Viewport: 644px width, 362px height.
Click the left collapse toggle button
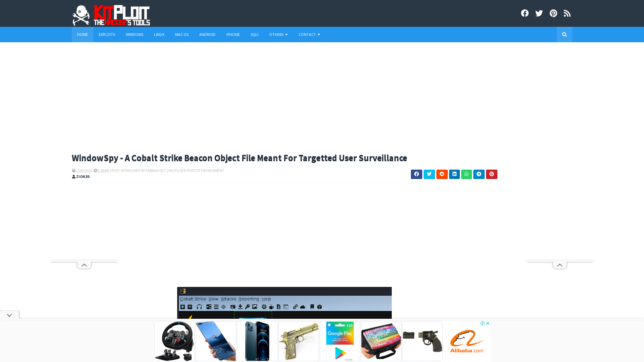click(84, 265)
